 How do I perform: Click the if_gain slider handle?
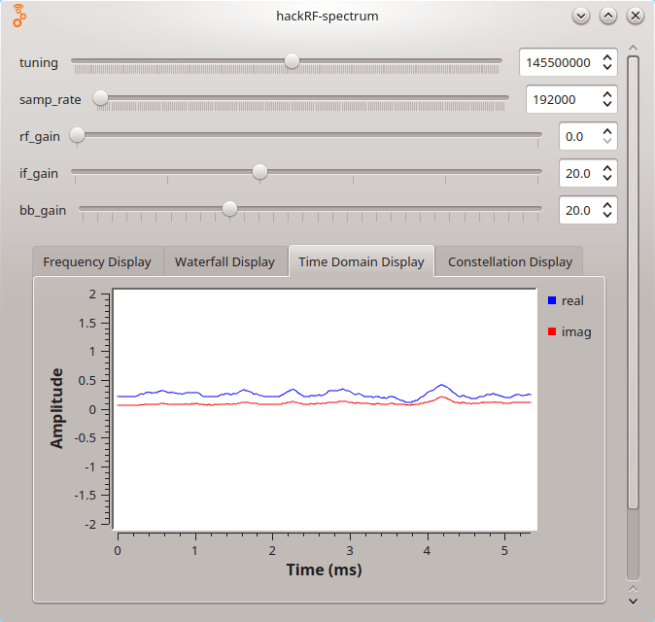click(x=260, y=172)
